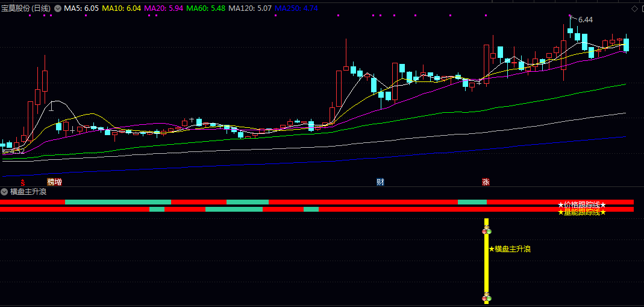Click the red S event marker
The width and height of the screenshot is (644, 307).
point(23,182)
